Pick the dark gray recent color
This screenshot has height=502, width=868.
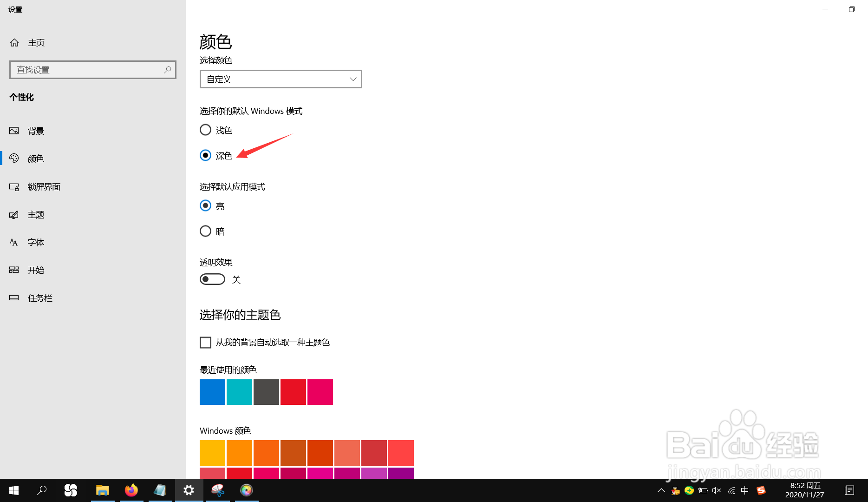[266, 392]
